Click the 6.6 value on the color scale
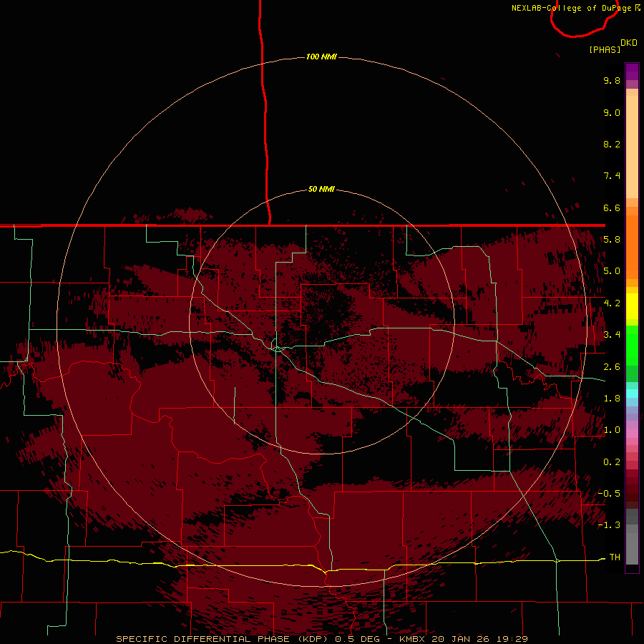 coord(612,208)
